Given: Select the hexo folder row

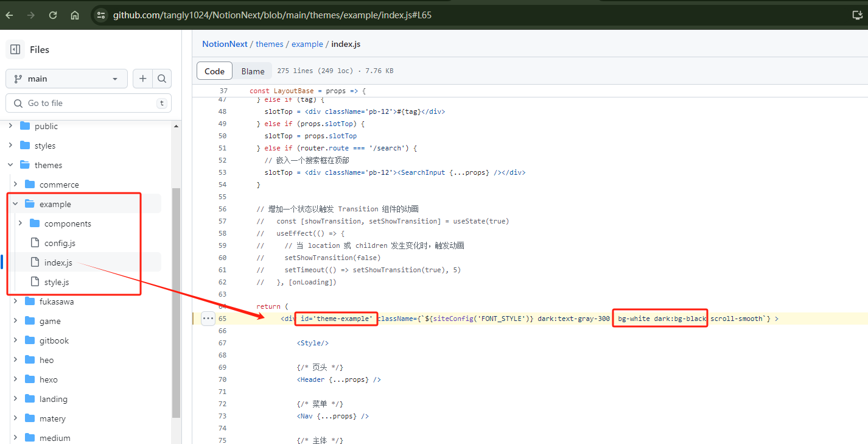Looking at the screenshot, I should 84,379.
